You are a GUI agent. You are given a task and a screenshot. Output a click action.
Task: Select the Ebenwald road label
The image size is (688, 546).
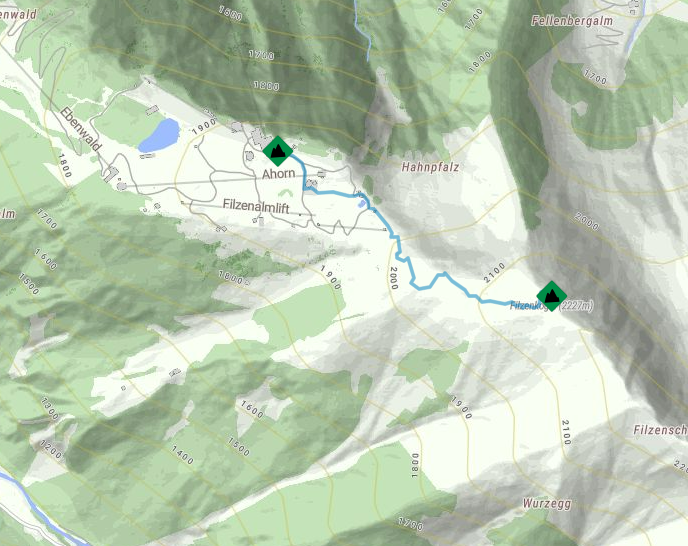click(81, 129)
